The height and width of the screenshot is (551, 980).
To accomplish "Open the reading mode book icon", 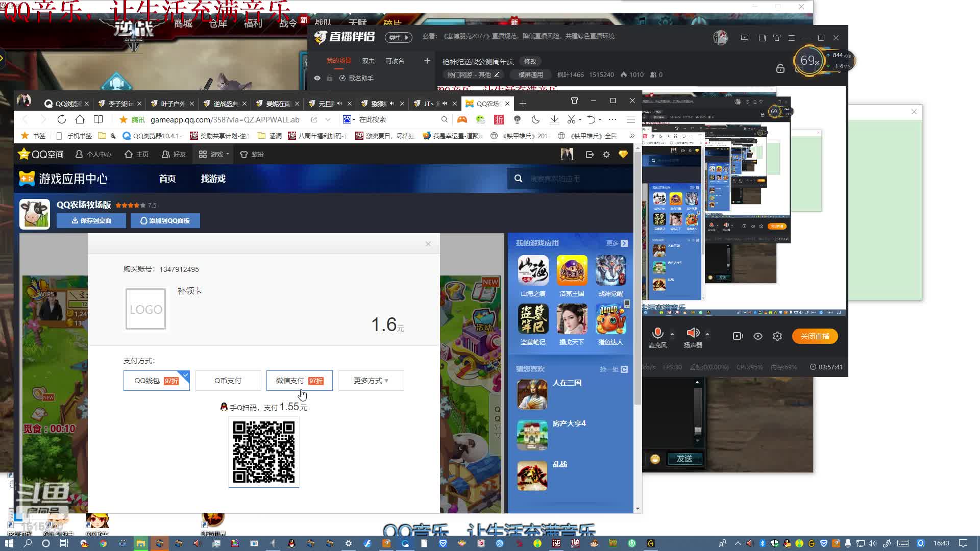I will [x=99, y=119].
